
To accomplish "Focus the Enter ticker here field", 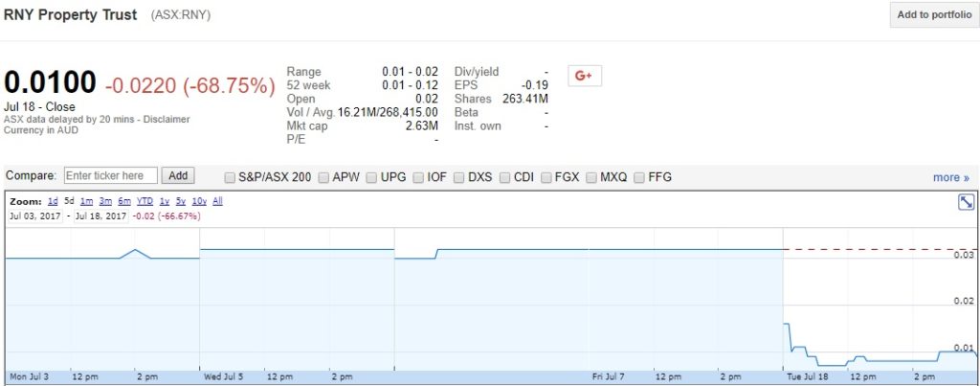I will click(x=111, y=176).
